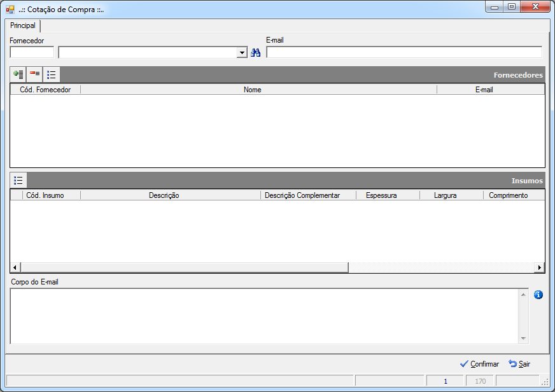Click the e-mail body scroll down arrow
This screenshot has height=392, width=555.
524,339
